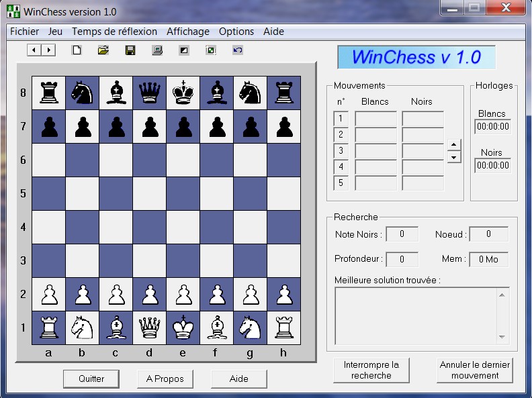This screenshot has height=398, width=532.
Task: Click the computer play icon in the toolbar
Action: click(157, 50)
